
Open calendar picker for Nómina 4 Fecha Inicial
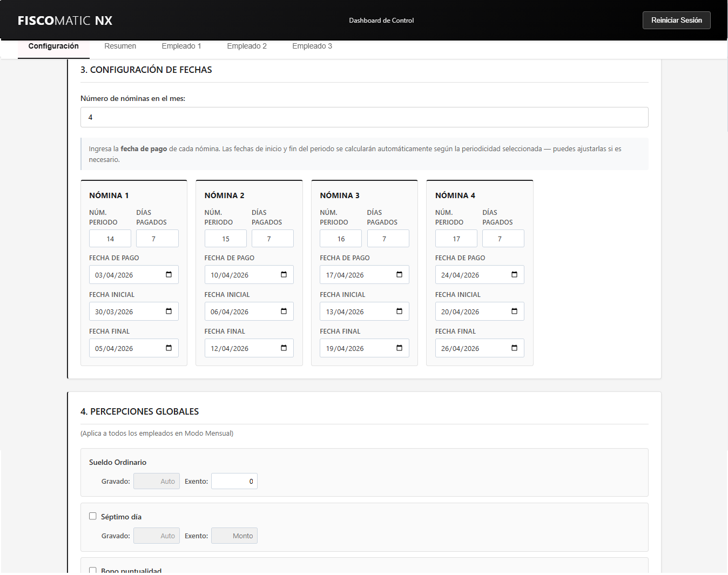click(x=514, y=311)
